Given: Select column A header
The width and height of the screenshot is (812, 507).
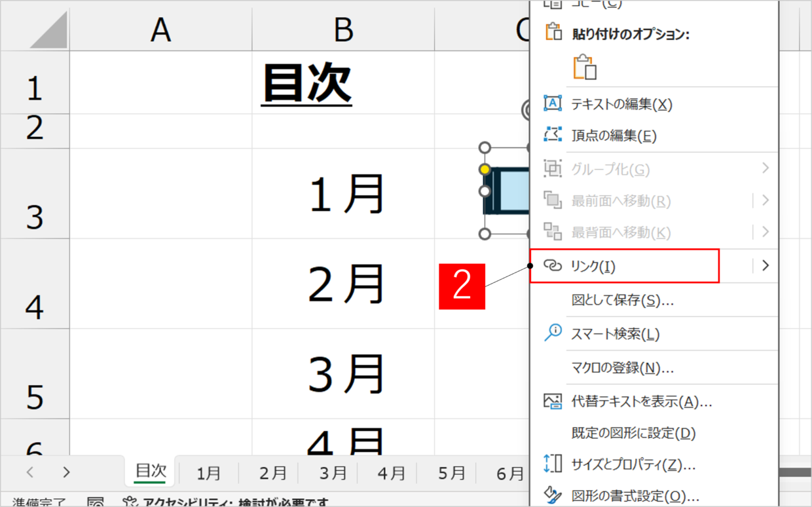Looking at the screenshot, I should pos(160,29).
